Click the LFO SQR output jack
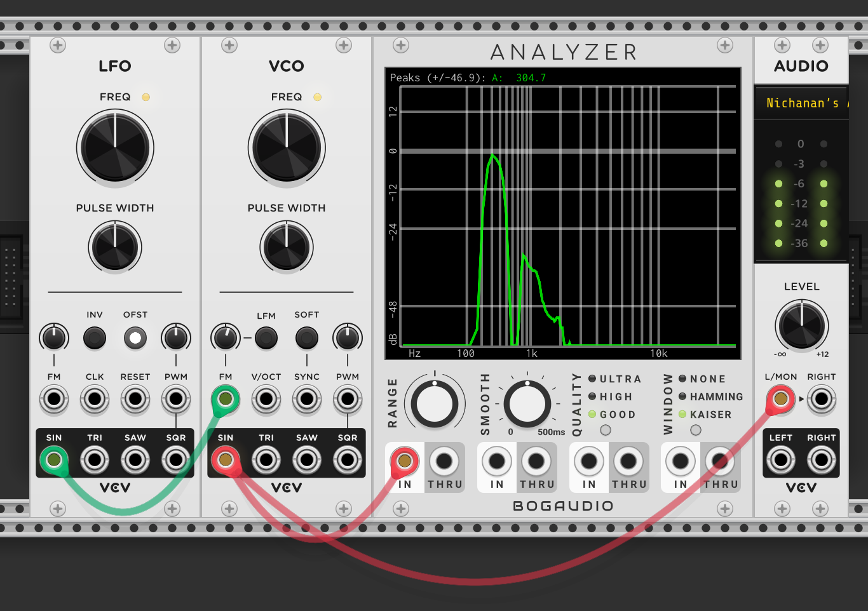Viewport: 868px width, 611px height. (x=176, y=459)
